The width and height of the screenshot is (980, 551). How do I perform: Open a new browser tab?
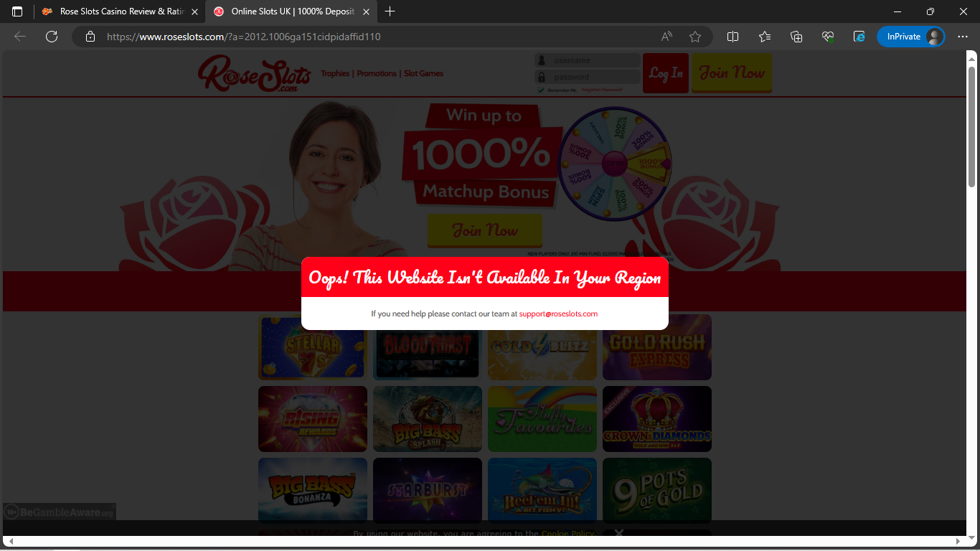[390, 11]
